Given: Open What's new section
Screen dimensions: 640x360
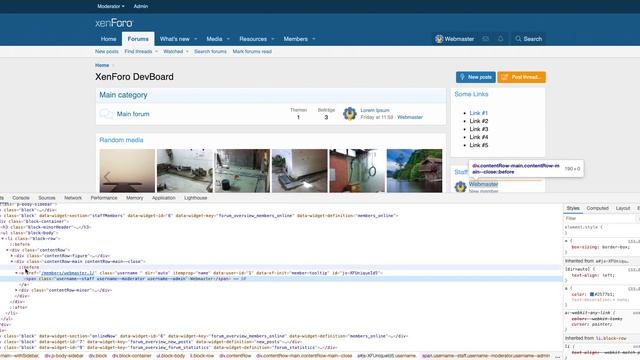Looking at the screenshot, I should point(175,39).
